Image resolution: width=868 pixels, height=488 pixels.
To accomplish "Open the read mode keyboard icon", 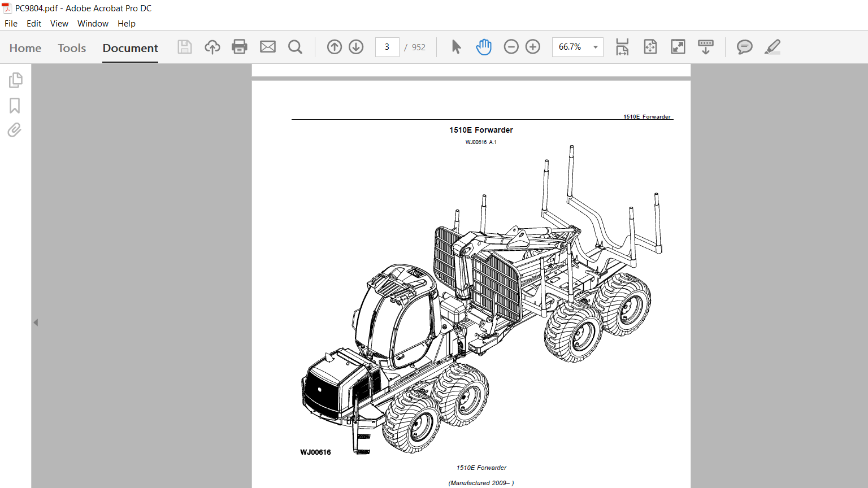I will click(x=706, y=47).
